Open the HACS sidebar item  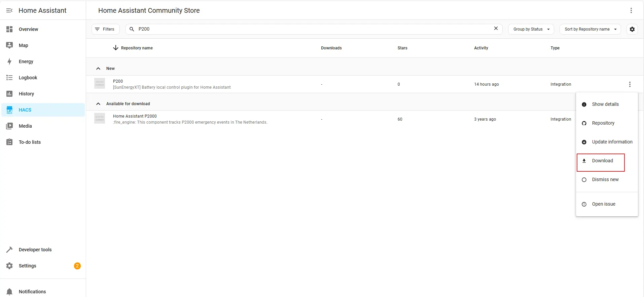[25, 110]
